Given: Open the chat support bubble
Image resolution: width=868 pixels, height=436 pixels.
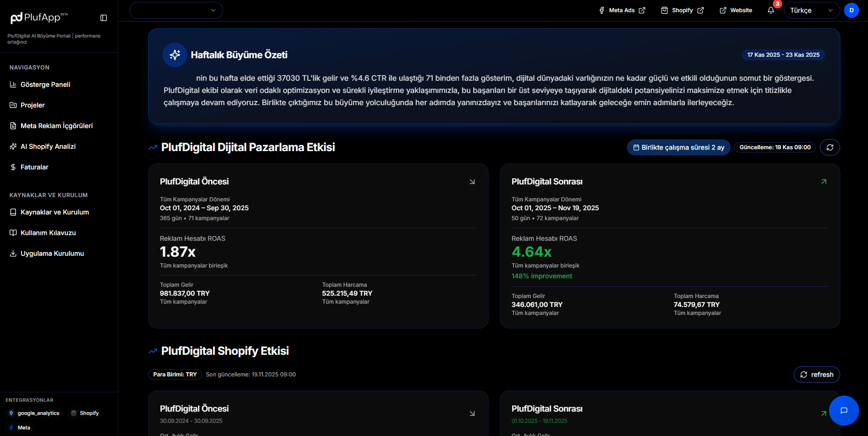Looking at the screenshot, I should coord(844,411).
